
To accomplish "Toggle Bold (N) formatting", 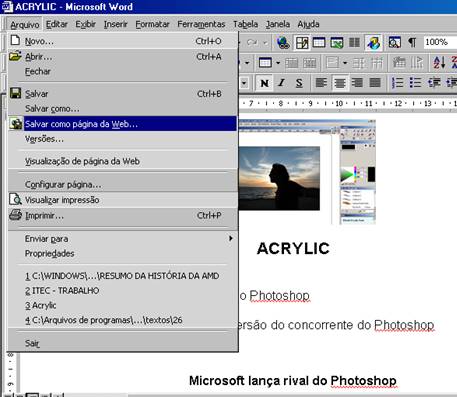I will [x=265, y=83].
